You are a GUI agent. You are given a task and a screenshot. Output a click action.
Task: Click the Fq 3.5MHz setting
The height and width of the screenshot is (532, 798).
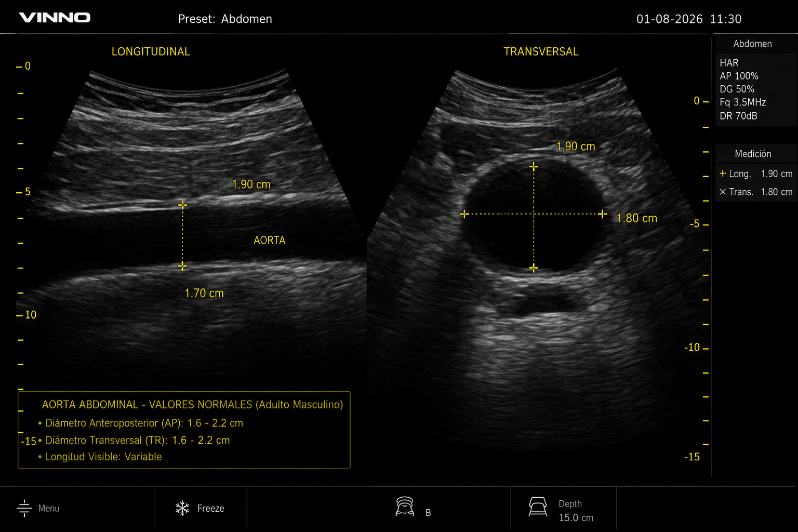[743, 102]
